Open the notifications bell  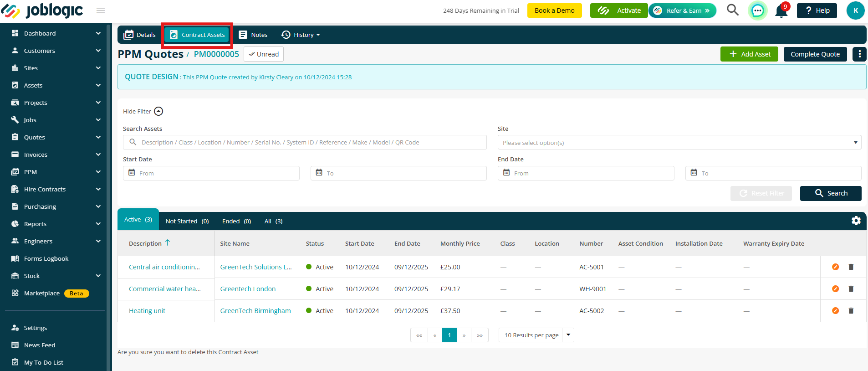pyautogui.click(x=781, y=10)
